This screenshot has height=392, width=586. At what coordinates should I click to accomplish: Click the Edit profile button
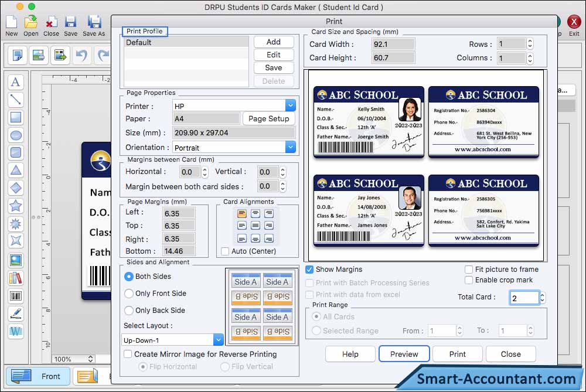click(274, 54)
